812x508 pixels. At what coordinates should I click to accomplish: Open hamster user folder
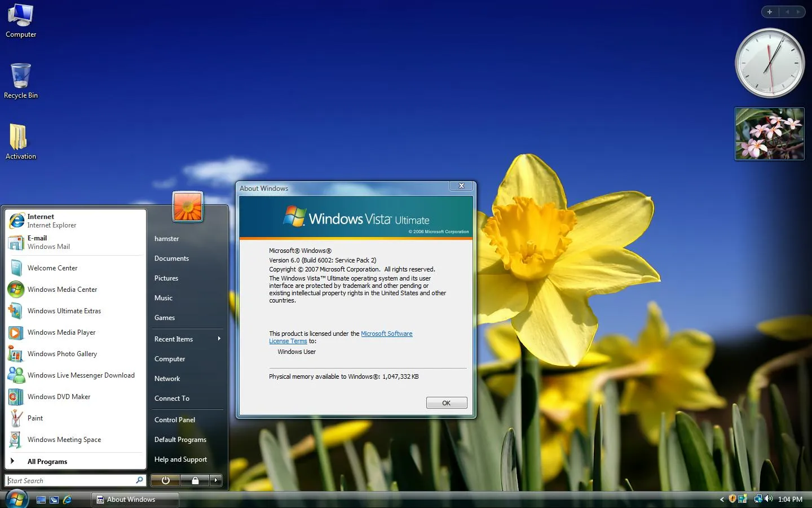188,239
